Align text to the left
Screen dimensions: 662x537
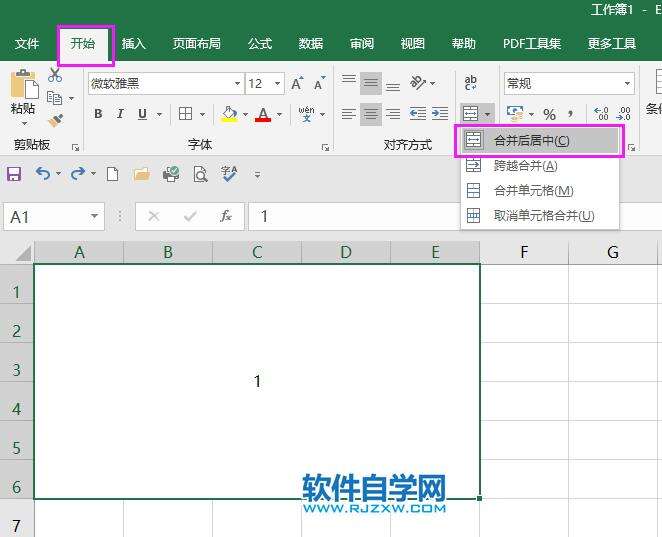(x=349, y=114)
